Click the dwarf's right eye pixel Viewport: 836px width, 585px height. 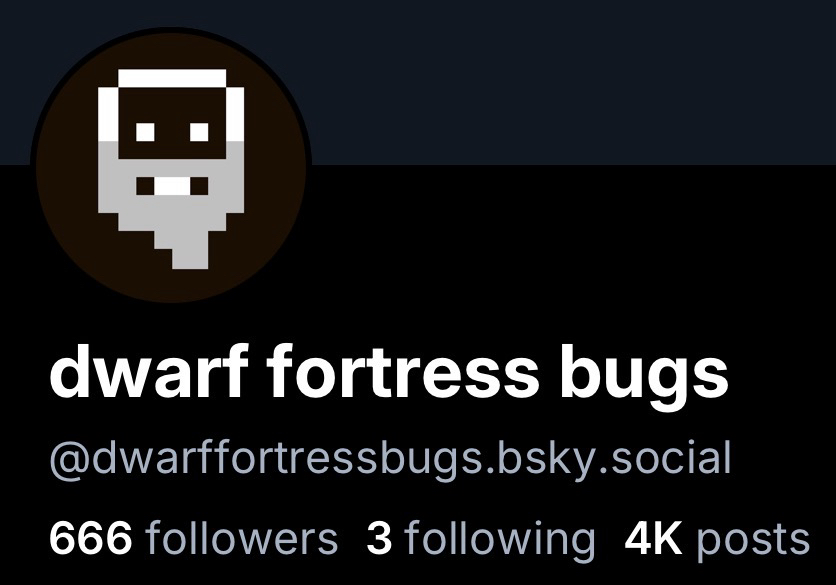tap(199, 132)
